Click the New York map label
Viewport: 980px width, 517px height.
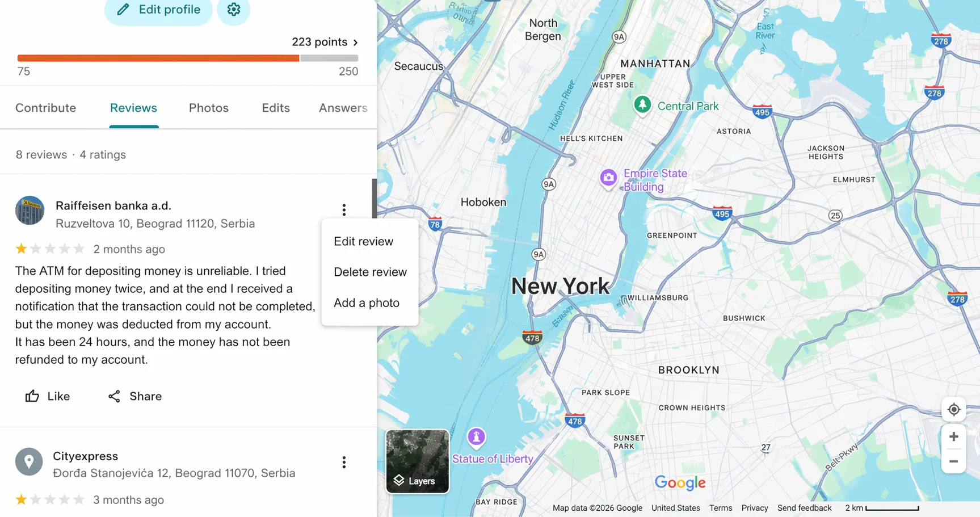(x=561, y=286)
